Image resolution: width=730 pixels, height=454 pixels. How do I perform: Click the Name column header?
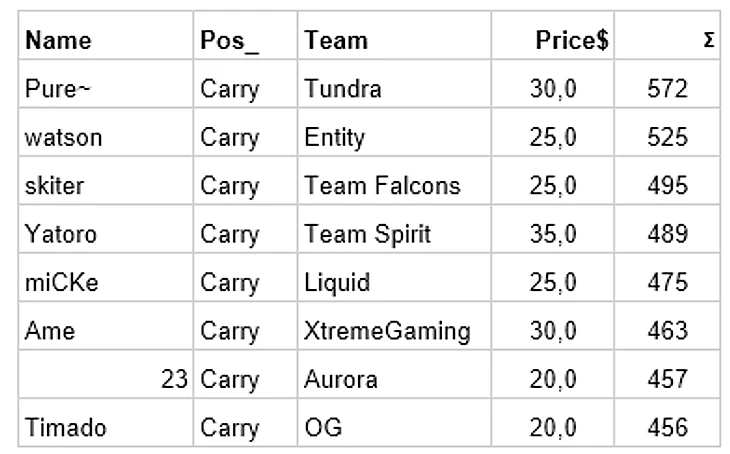pos(106,36)
